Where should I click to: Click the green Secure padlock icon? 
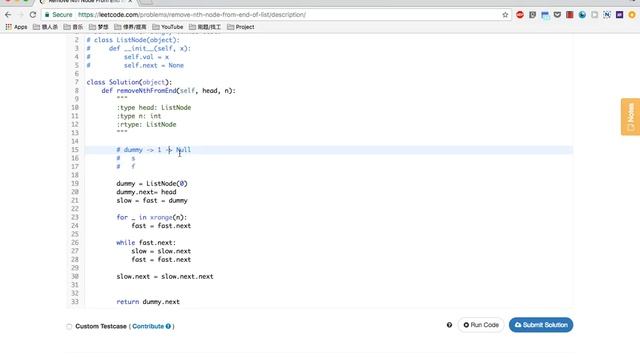(47, 15)
